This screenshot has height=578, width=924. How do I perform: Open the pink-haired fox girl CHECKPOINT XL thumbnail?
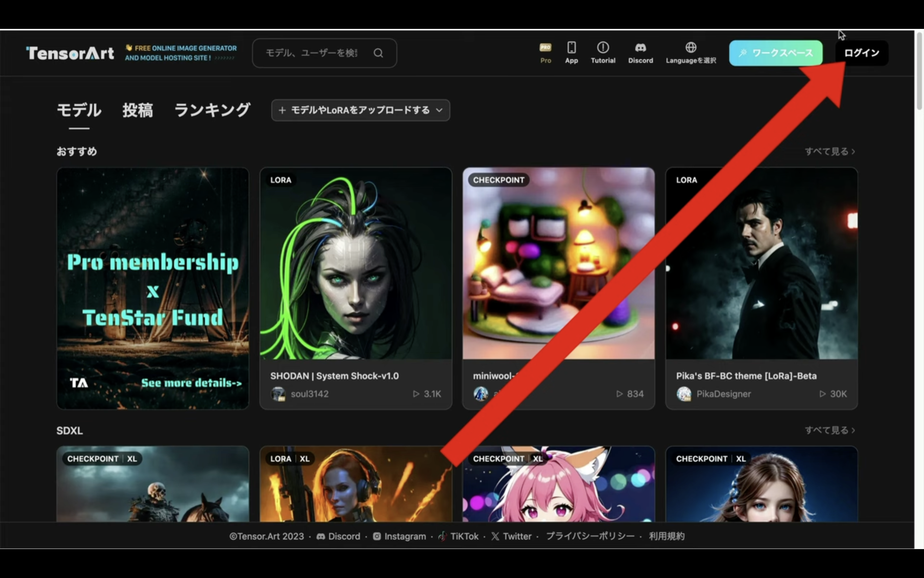tap(558, 484)
